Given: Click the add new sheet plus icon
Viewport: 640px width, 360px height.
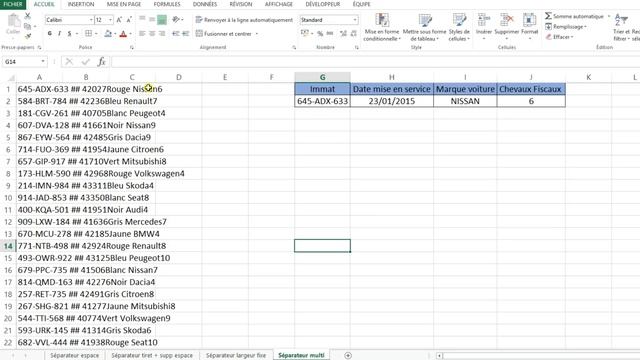Looking at the screenshot, I should (x=348, y=356).
